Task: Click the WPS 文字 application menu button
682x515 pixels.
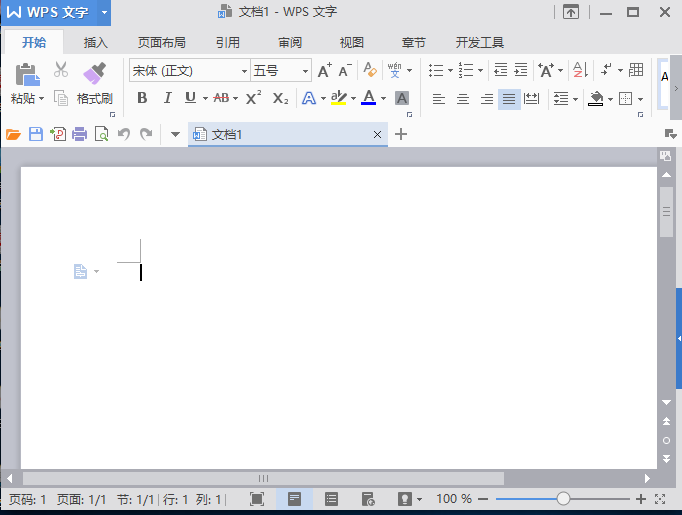Action: coord(56,13)
